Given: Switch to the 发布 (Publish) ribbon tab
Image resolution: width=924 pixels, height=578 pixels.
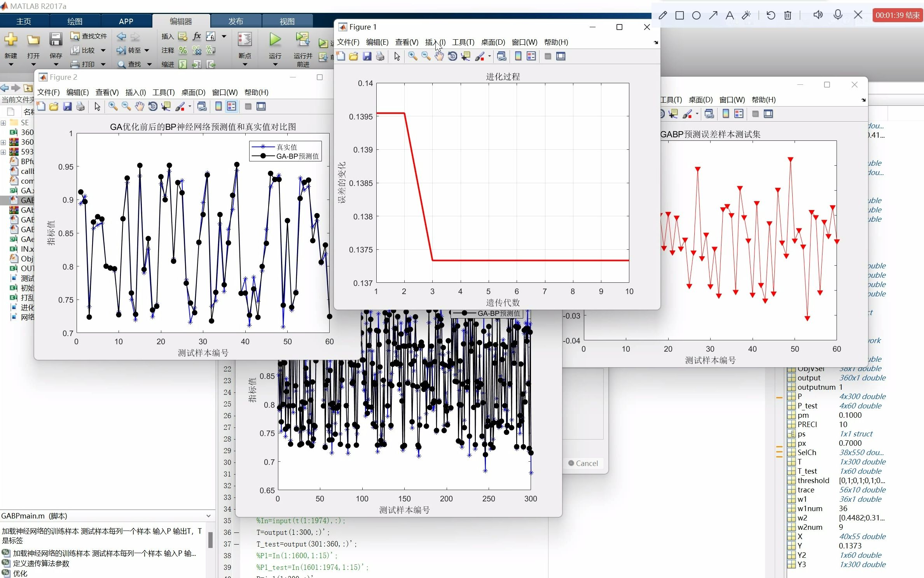Looking at the screenshot, I should [236, 21].
